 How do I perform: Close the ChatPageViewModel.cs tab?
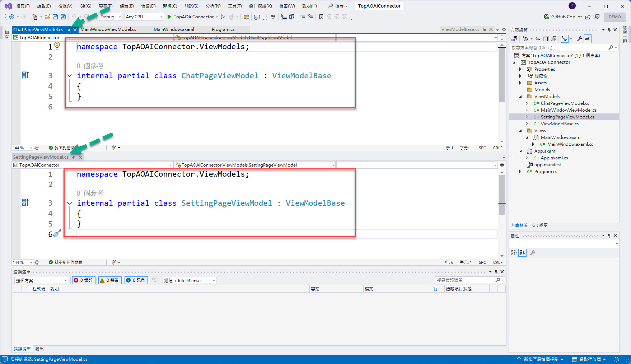click(x=75, y=30)
